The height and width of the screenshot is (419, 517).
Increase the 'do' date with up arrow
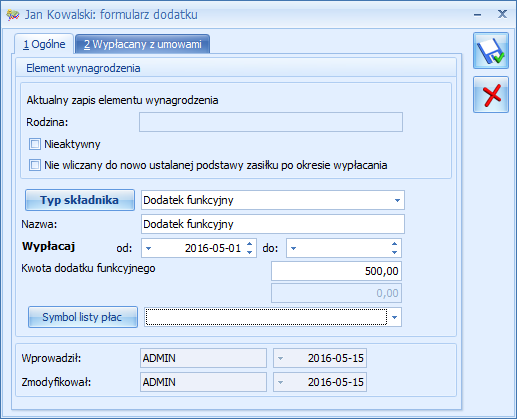[394, 244]
